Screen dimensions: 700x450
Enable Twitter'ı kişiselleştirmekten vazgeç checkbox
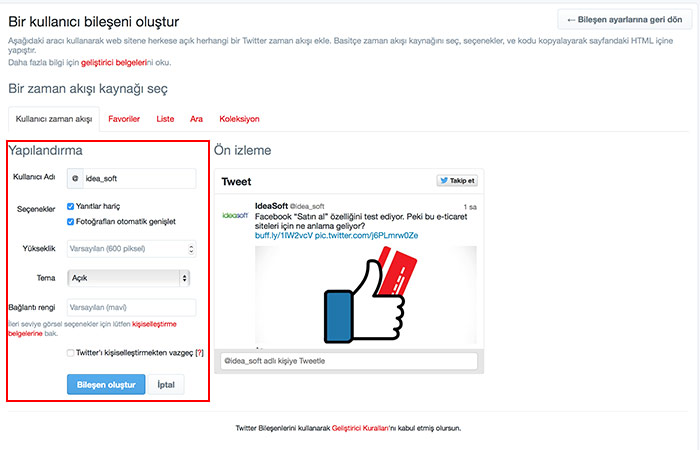coord(70,353)
